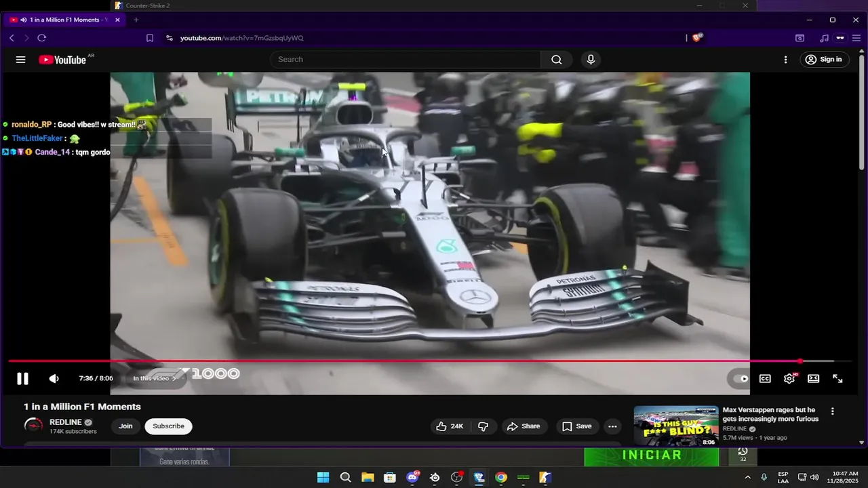The width and height of the screenshot is (868, 488).
Task: Open the browser main menu
Action: [856, 38]
